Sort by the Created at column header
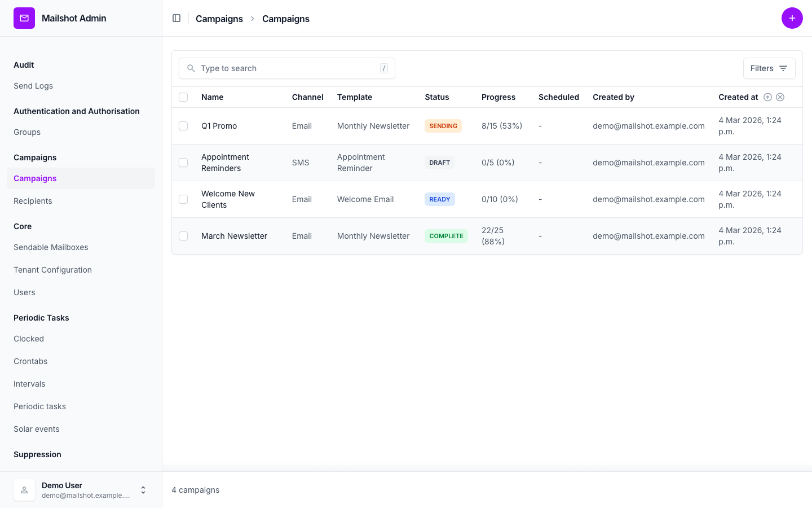Viewport: 812px width, 508px height. tap(738, 97)
